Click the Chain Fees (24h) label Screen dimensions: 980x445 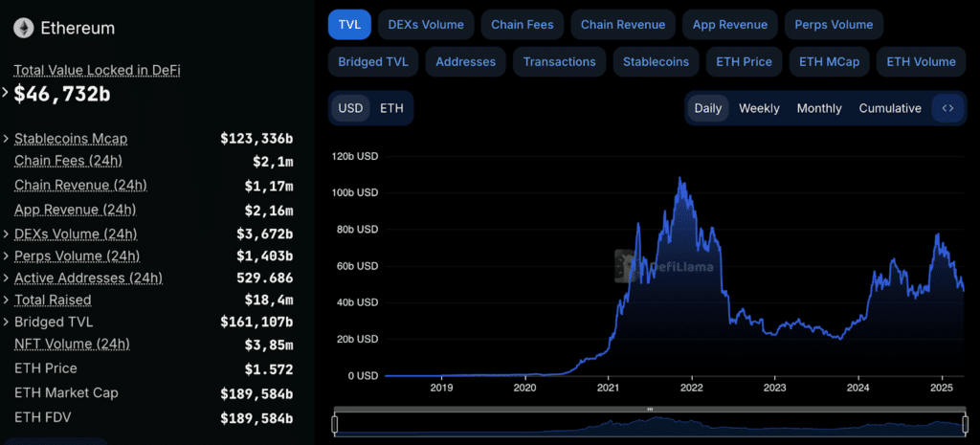(x=68, y=161)
